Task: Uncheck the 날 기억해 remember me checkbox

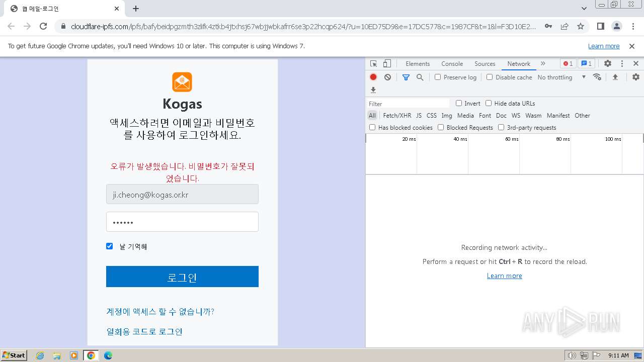Action: [x=109, y=246]
